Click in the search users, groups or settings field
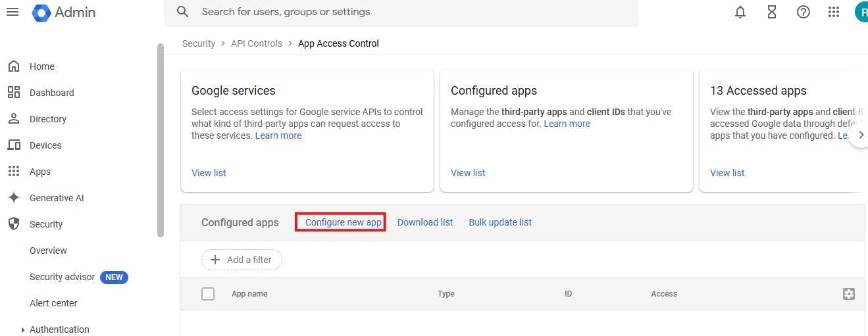Screen dimensions: 868x336 [x=401, y=12]
